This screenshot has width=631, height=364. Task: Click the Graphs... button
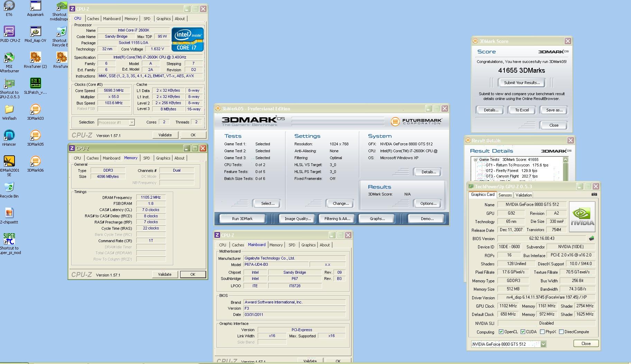click(x=377, y=219)
